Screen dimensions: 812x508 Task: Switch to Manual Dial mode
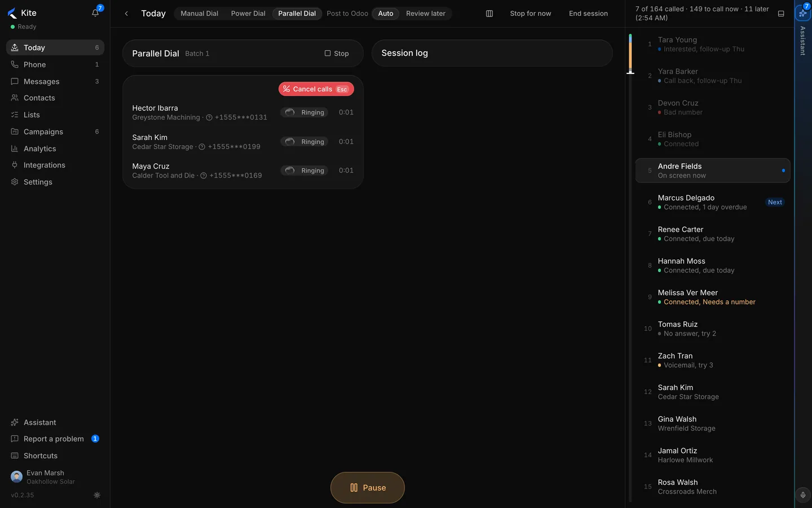[x=199, y=14]
